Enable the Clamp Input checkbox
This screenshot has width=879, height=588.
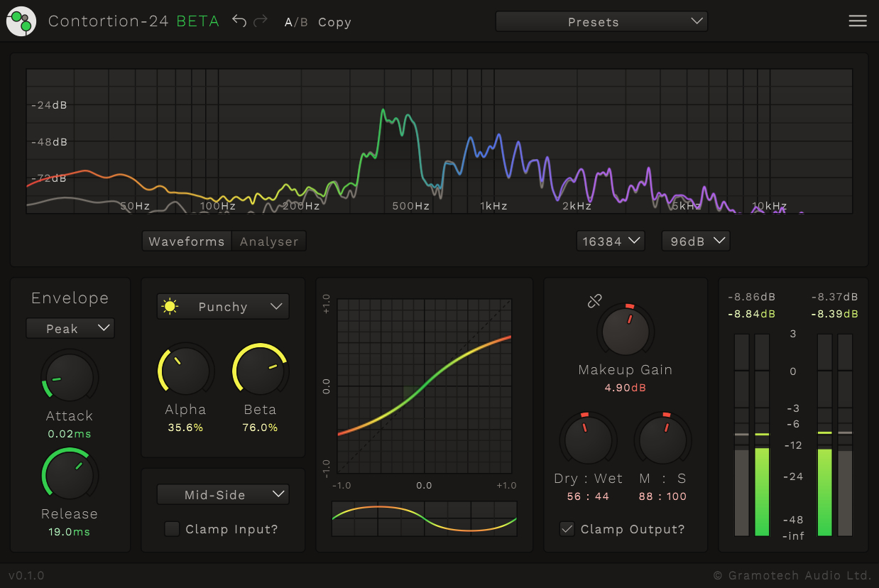(172, 528)
